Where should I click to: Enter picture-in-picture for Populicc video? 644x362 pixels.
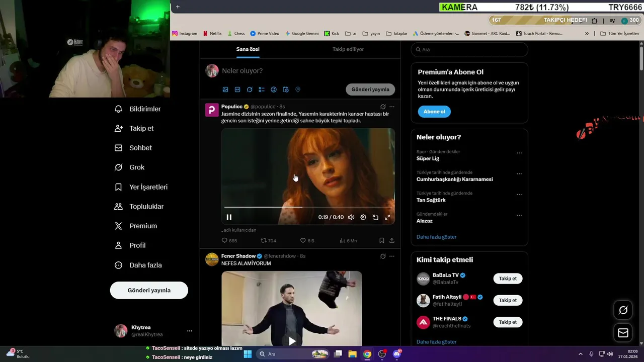[x=375, y=217]
